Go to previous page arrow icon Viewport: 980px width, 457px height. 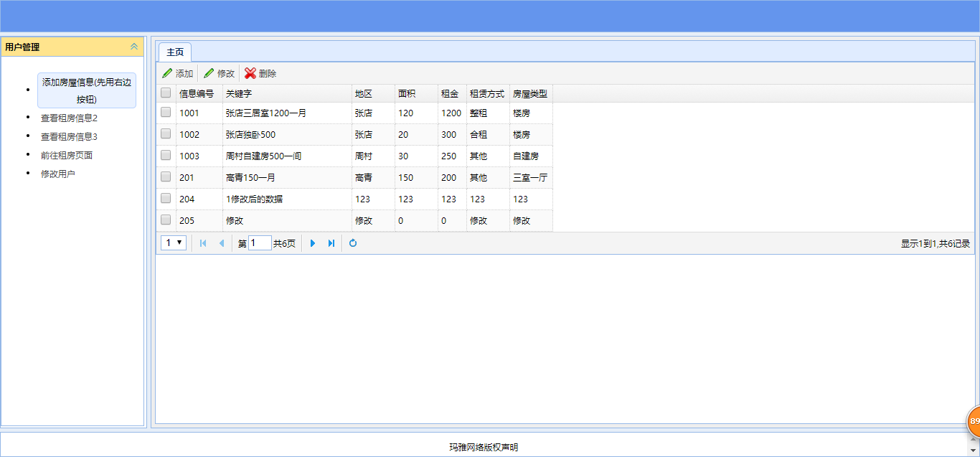(x=222, y=243)
